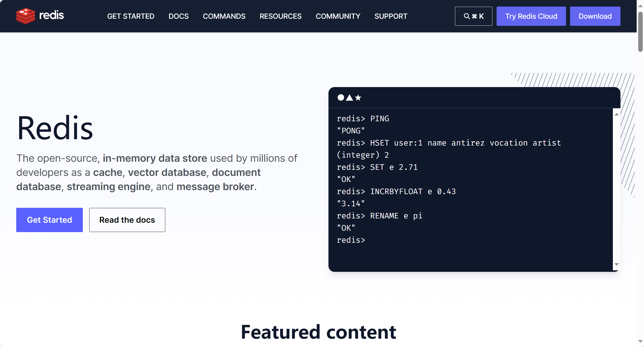Image resolution: width=644 pixels, height=347 pixels.
Task: Click the Try Redis Cloud button
Action: click(531, 16)
